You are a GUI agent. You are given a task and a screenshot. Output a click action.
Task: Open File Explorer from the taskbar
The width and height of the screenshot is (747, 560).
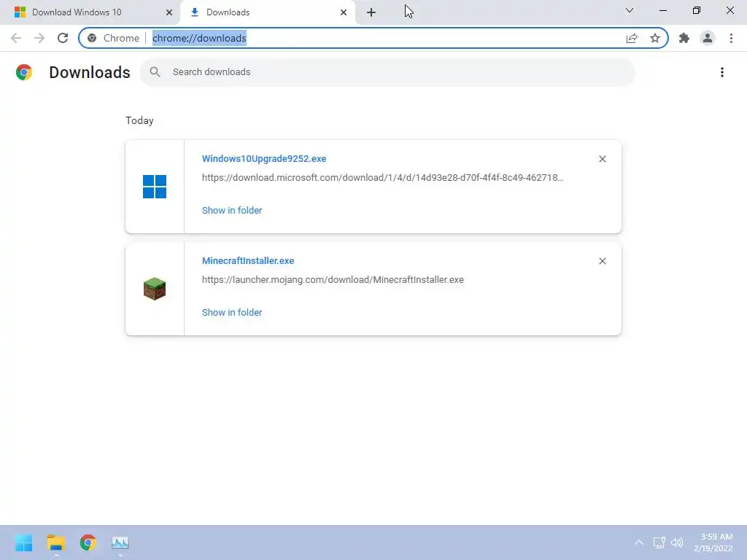[x=55, y=542]
